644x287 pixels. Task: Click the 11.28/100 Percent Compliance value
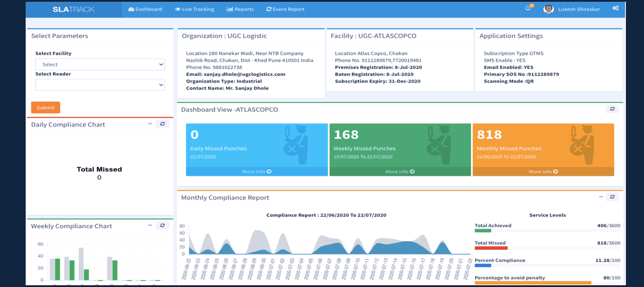[x=608, y=260]
